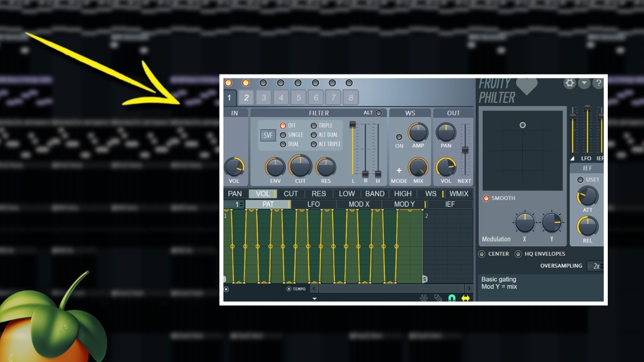Open the OVERSAMPLING 2x selector

(x=596, y=266)
